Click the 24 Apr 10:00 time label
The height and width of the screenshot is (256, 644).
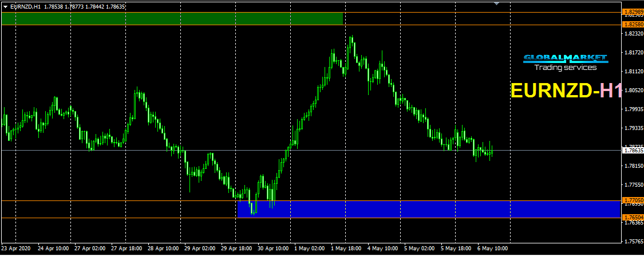coord(53,249)
